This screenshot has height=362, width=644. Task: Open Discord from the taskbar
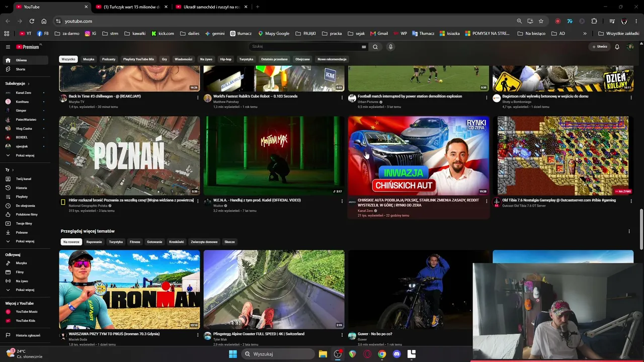pyautogui.click(x=396, y=354)
